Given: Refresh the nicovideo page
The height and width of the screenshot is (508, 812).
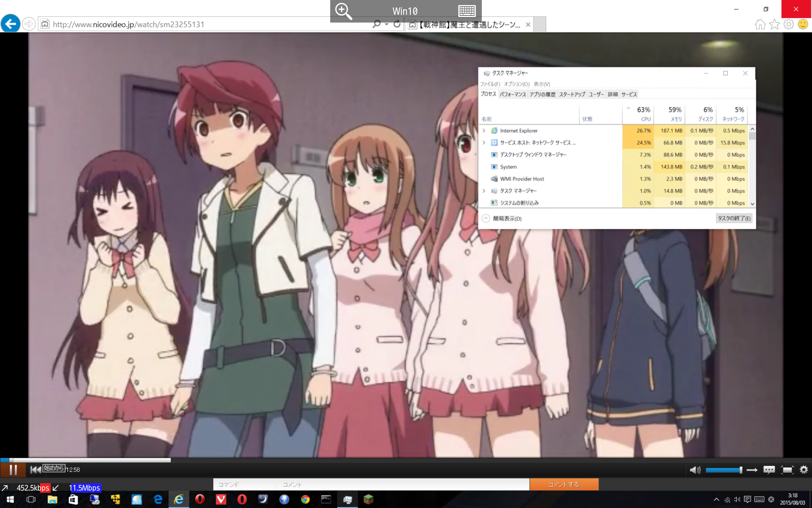Looking at the screenshot, I should tap(397, 24).
